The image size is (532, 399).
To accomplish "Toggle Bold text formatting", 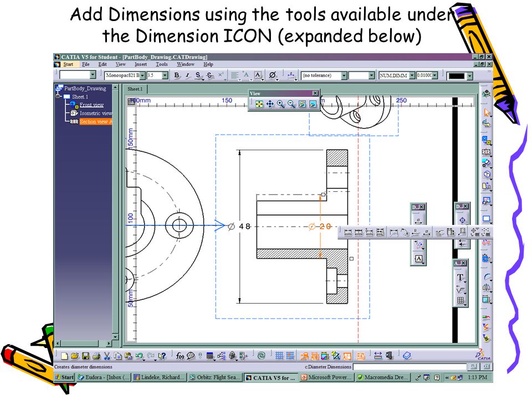I will [176, 75].
